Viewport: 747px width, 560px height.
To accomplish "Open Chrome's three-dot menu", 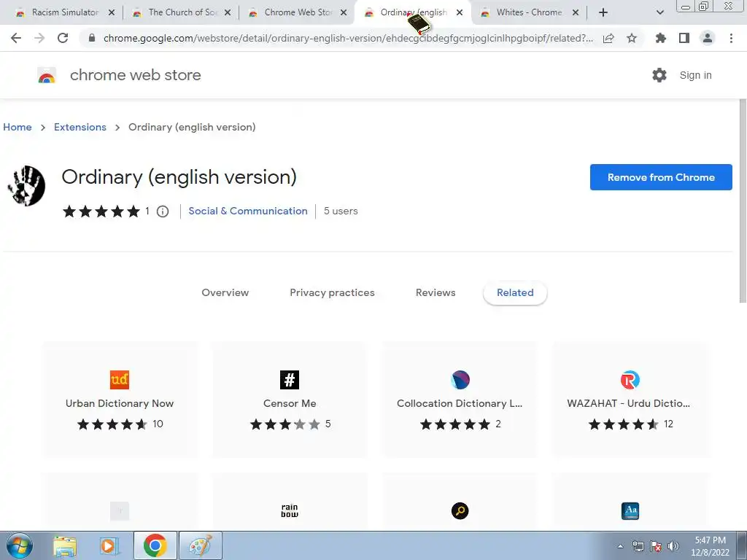I will (731, 38).
